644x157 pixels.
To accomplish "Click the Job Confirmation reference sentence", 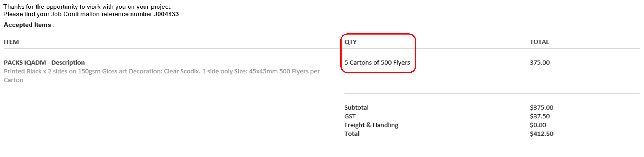I will 91,14.
